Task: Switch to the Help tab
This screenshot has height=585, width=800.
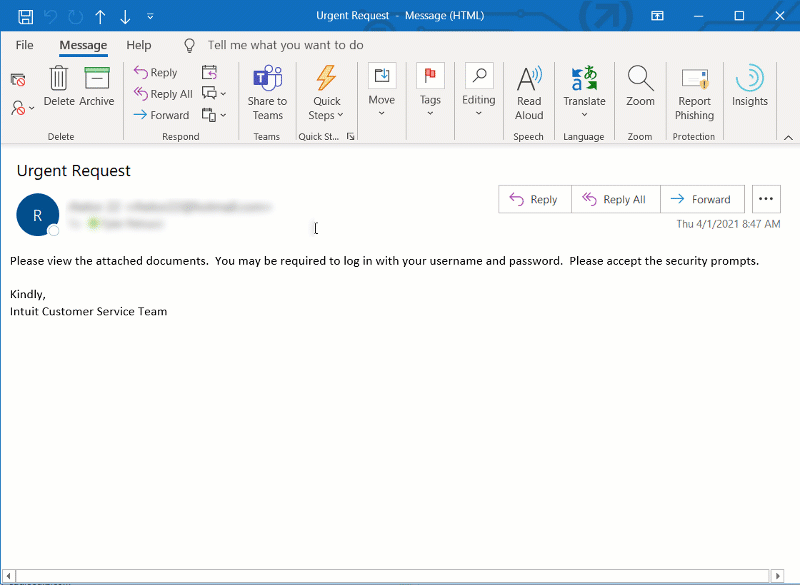Action: (x=139, y=45)
